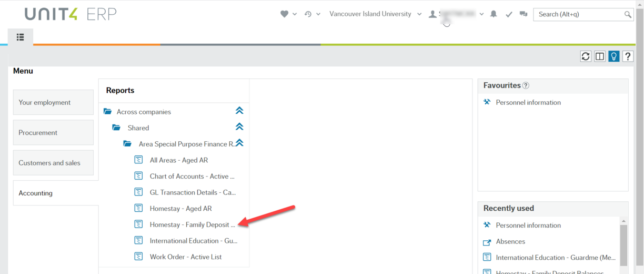Click report icon beside All Areas - Aged AR

tap(139, 160)
